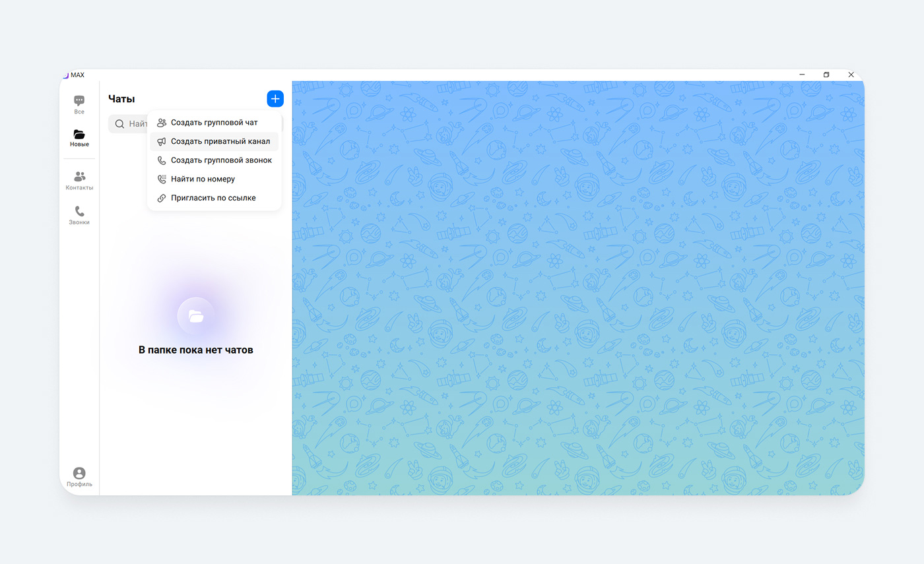This screenshot has width=924, height=564.
Task: Select the Новые folder in sidebar
Action: 79,138
